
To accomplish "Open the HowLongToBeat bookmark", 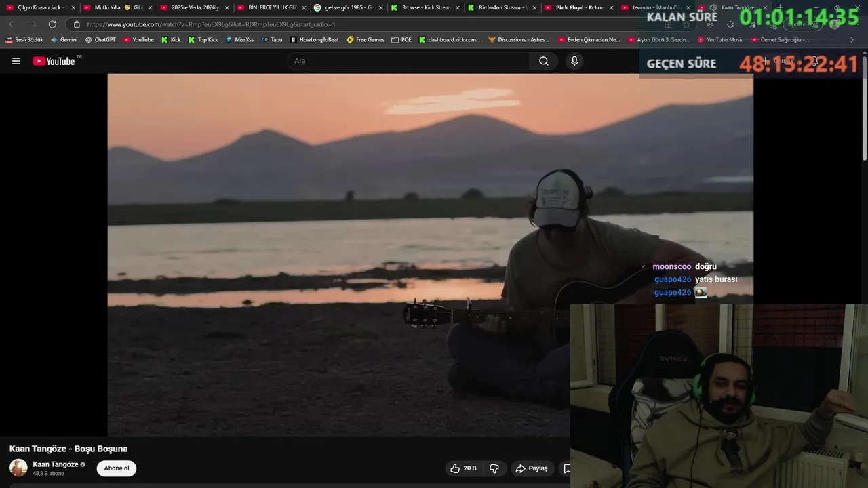I will pyautogui.click(x=315, y=40).
